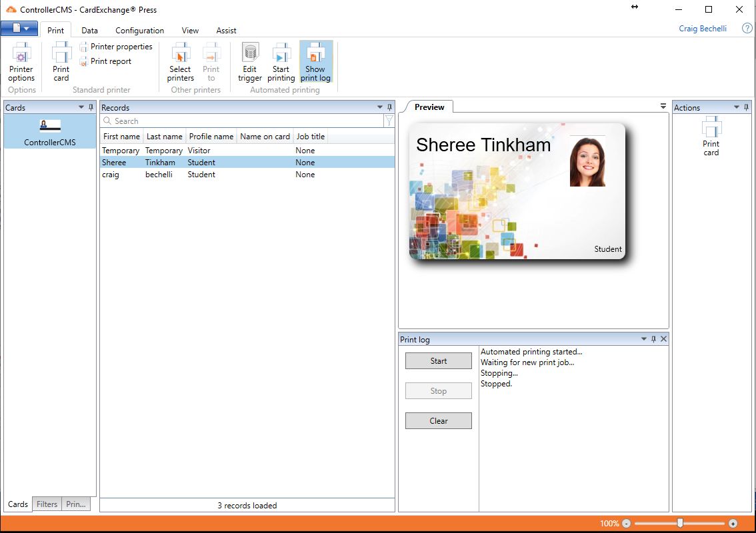Click the records filter funnel icon

(389, 121)
